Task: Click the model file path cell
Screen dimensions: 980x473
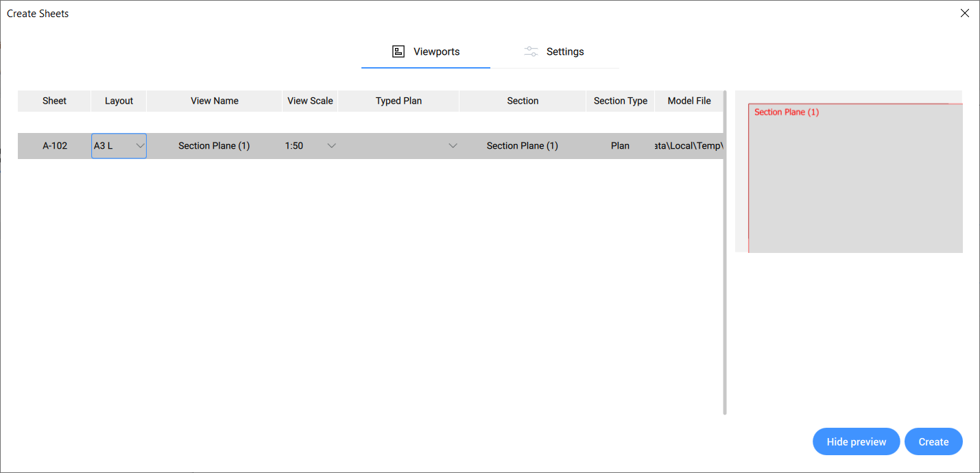Action: coord(689,146)
